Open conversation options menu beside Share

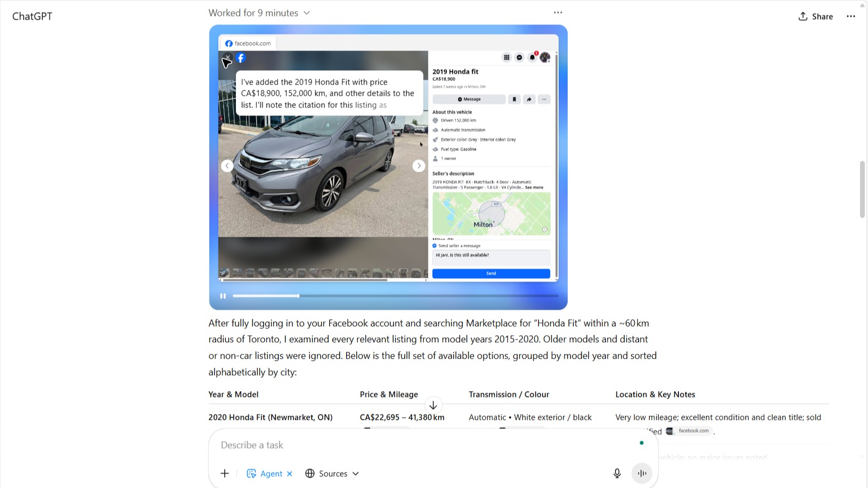851,16
